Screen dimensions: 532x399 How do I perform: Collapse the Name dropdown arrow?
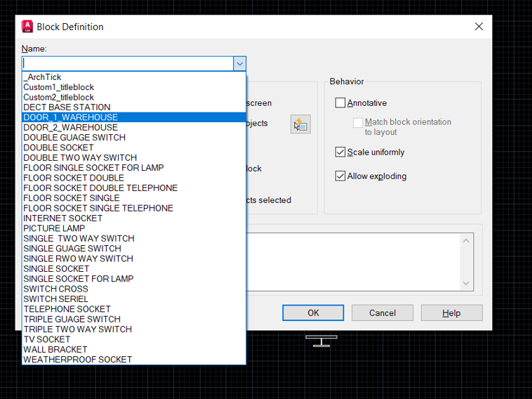coord(239,63)
